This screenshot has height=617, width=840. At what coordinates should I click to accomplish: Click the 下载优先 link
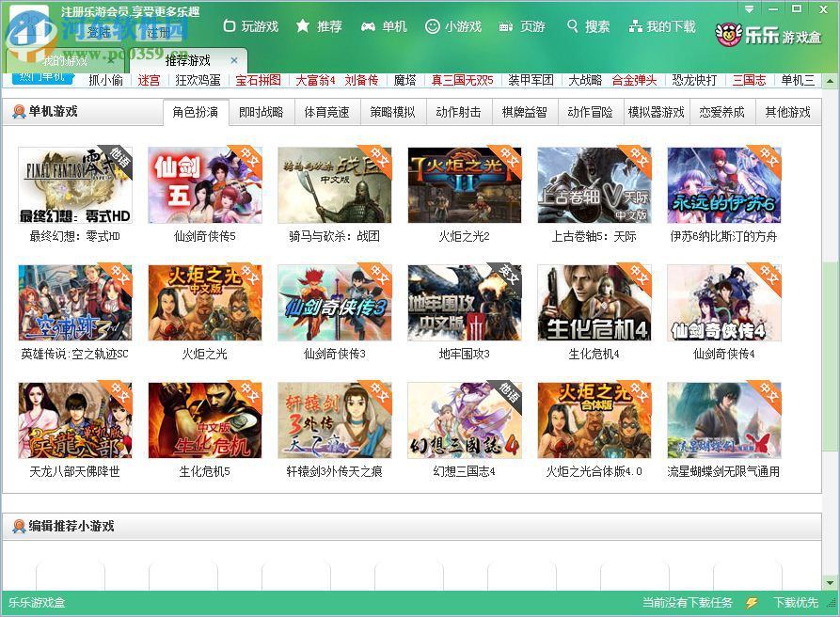797,604
